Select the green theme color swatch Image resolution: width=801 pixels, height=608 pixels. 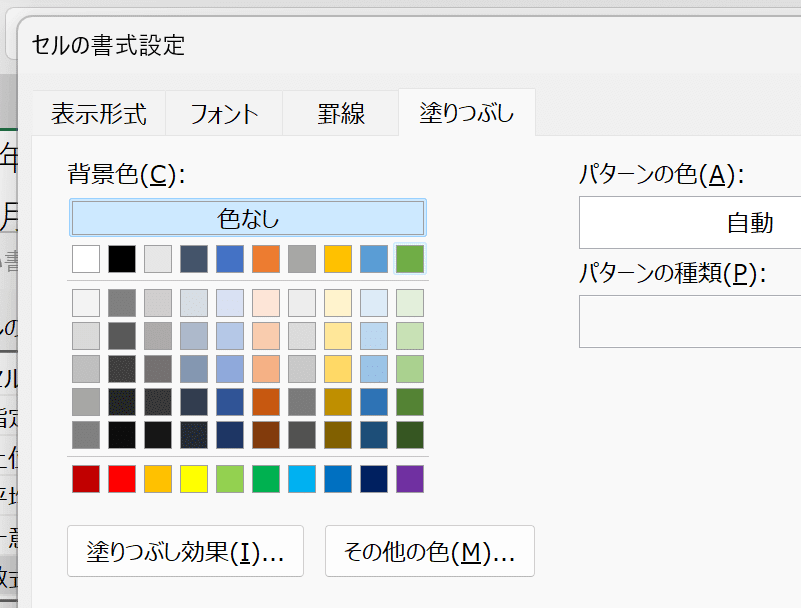[x=410, y=259]
